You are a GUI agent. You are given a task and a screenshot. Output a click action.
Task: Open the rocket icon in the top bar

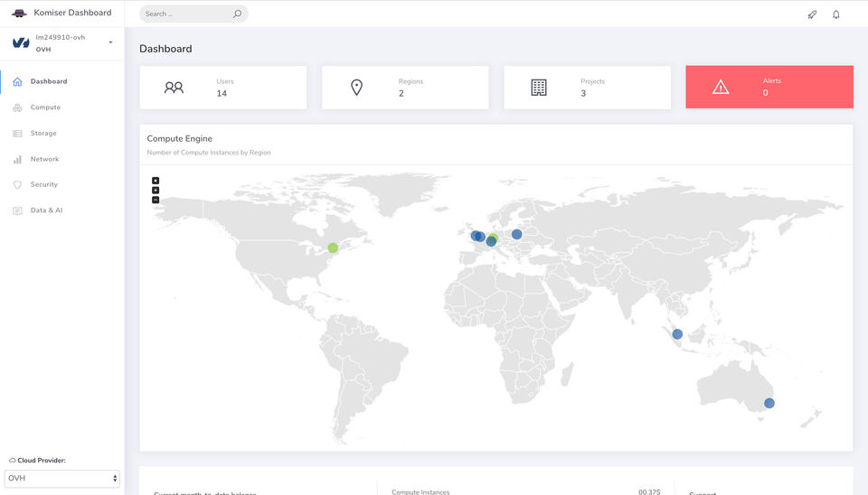click(812, 14)
